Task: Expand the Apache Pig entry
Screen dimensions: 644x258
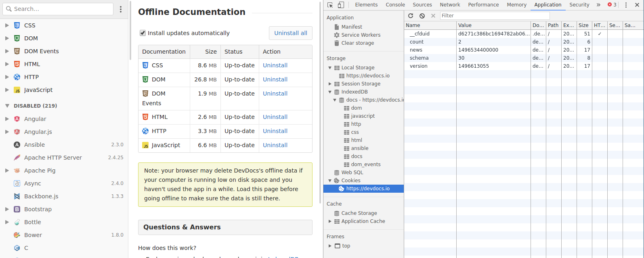Action: (x=7, y=171)
